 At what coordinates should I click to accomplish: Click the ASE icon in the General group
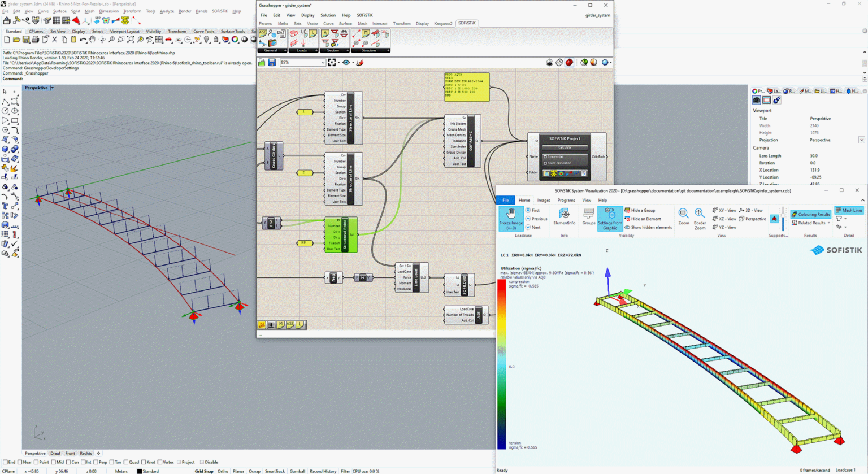coord(263,33)
